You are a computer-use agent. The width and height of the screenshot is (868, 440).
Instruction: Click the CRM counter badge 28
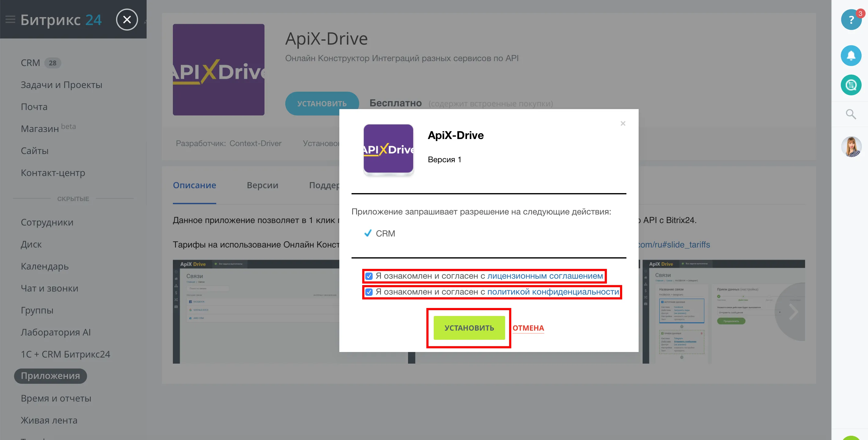[53, 63]
